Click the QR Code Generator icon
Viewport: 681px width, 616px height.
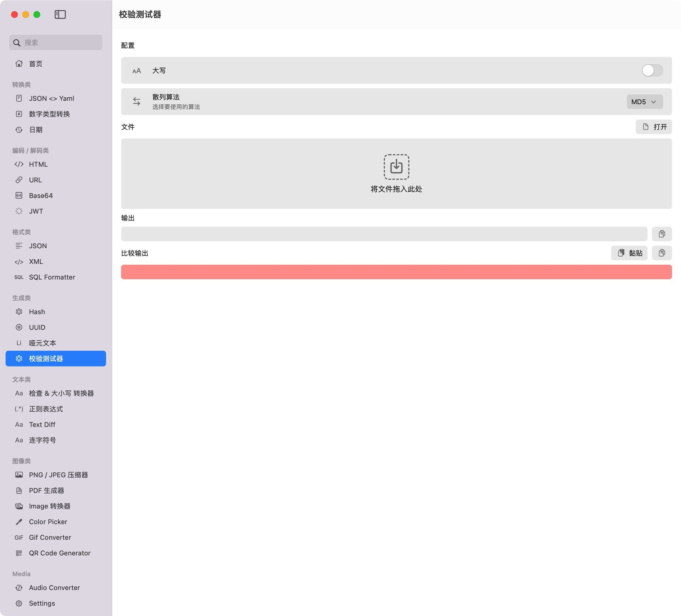pyautogui.click(x=19, y=553)
